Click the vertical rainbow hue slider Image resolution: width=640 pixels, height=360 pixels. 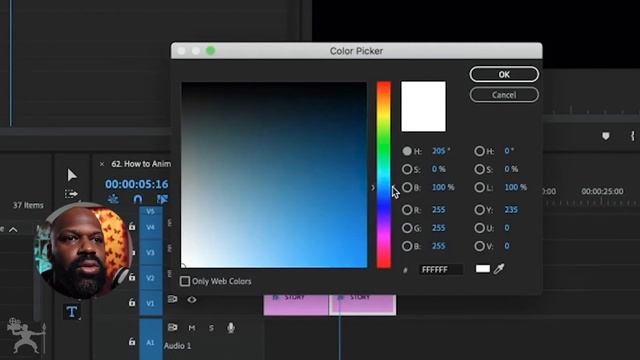tap(384, 175)
